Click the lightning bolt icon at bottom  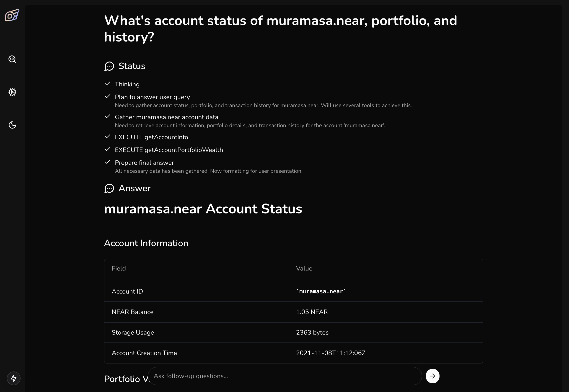[x=13, y=378]
